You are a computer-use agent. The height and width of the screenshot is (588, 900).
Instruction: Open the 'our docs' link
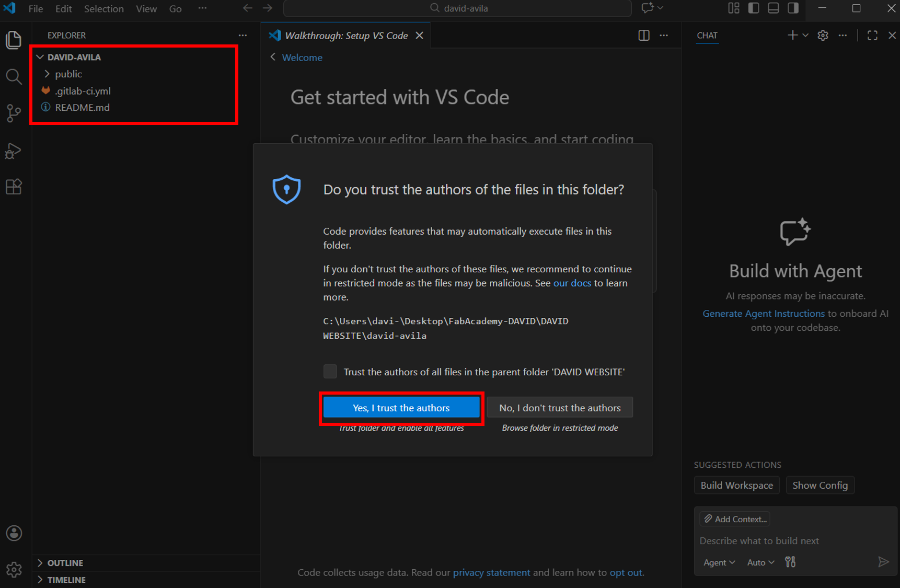572,283
